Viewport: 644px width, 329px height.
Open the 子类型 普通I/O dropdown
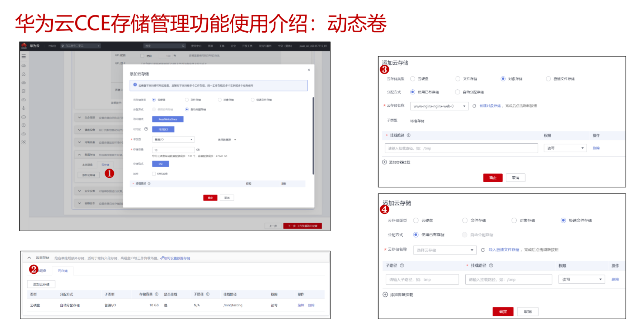174,139
